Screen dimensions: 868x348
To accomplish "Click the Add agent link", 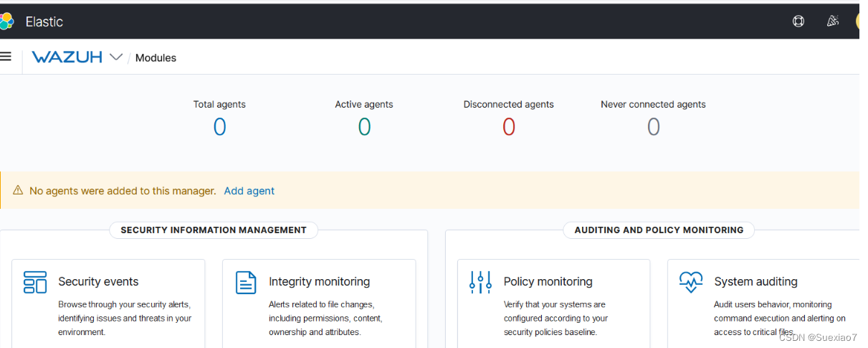I will click(249, 191).
